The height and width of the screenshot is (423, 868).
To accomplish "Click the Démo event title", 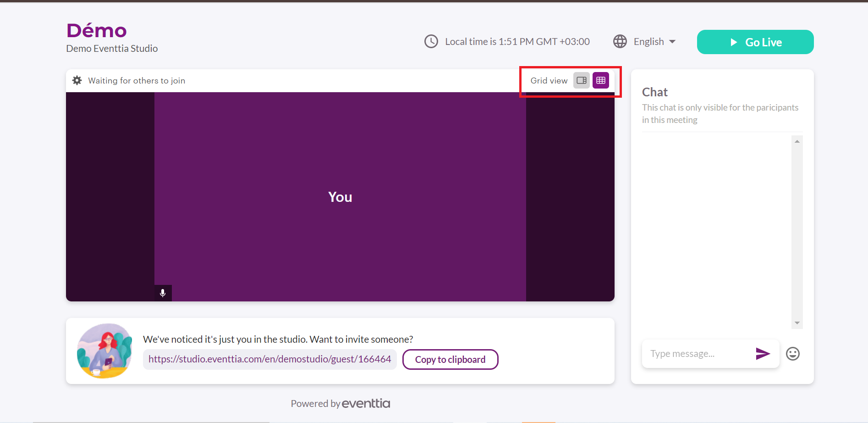I will tap(97, 31).
